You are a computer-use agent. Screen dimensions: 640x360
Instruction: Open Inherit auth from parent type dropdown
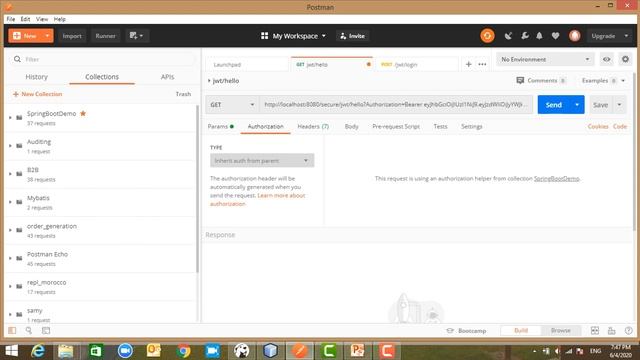262,161
